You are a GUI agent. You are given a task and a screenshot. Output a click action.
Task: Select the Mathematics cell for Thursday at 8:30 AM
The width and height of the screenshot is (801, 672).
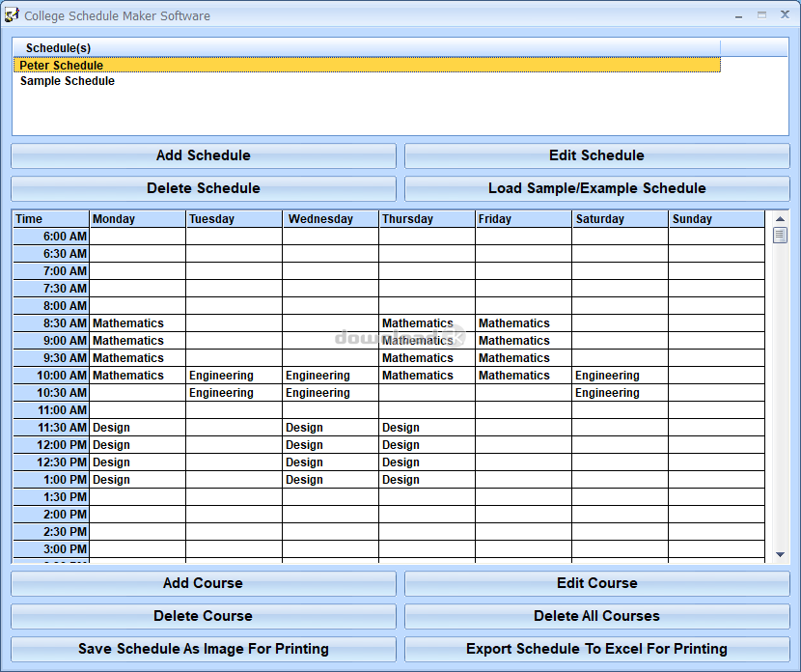[x=428, y=323]
